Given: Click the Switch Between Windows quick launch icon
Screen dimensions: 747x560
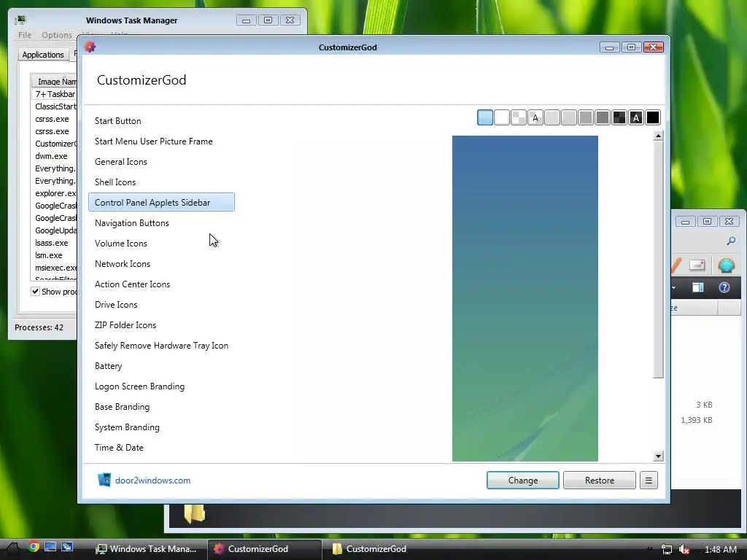Looking at the screenshot, I should [x=66, y=547].
